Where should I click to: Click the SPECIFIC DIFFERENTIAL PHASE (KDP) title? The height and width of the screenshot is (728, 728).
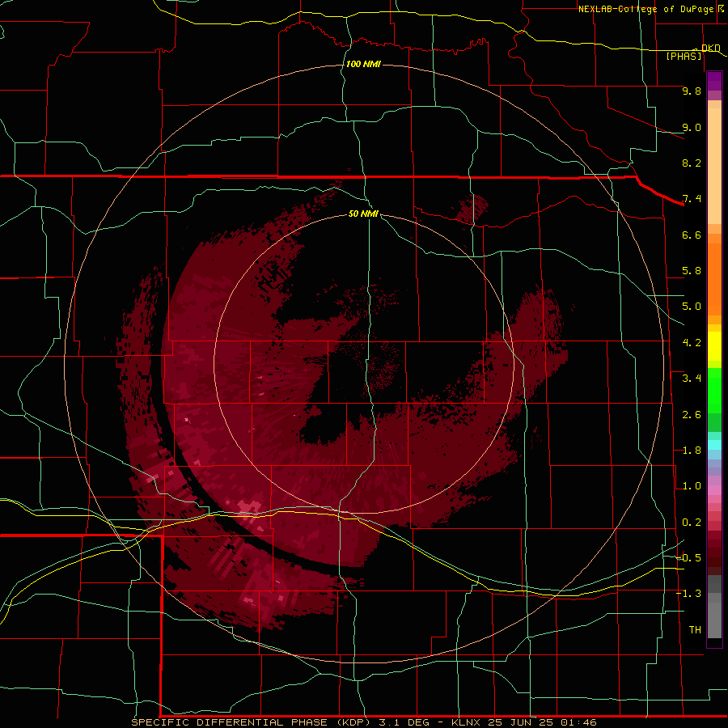point(252,722)
